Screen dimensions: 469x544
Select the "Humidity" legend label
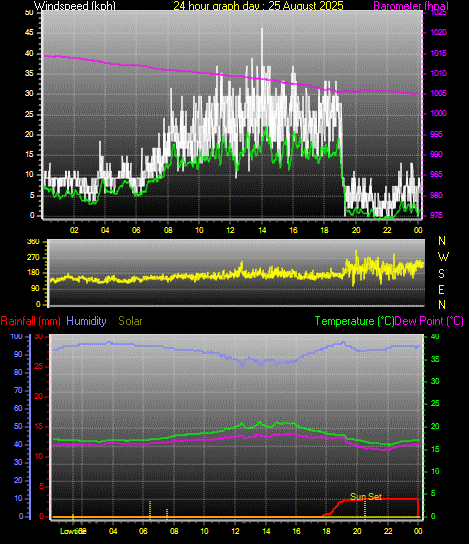[86, 321]
